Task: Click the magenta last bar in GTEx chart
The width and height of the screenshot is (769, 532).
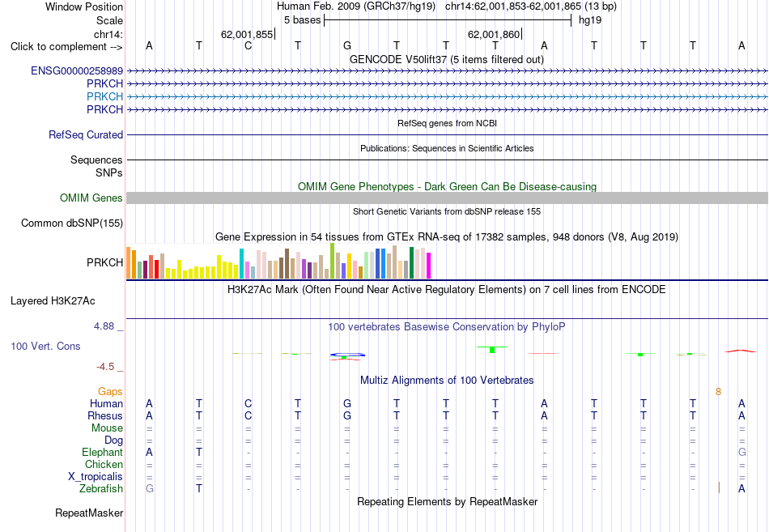Action: [429, 266]
